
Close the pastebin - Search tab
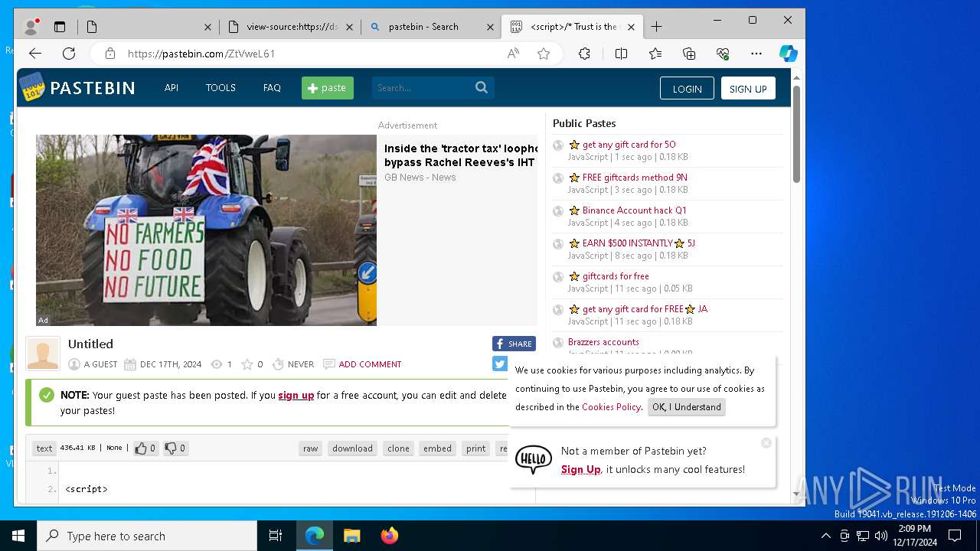pos(490,27)
